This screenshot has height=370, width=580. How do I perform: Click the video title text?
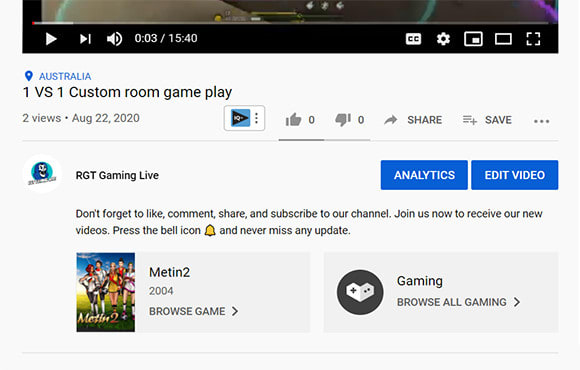tap(127, 92)
